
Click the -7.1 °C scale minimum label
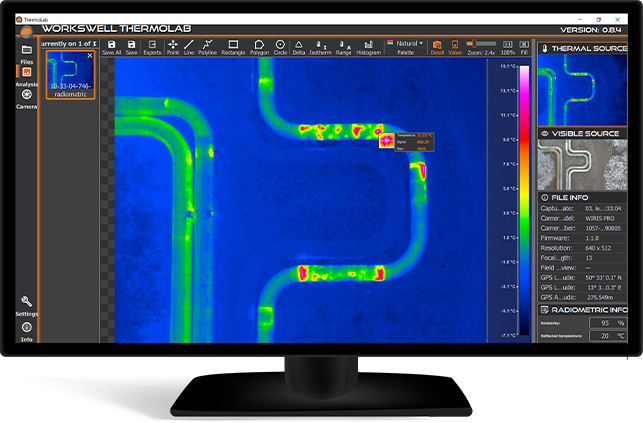[509, 335]
